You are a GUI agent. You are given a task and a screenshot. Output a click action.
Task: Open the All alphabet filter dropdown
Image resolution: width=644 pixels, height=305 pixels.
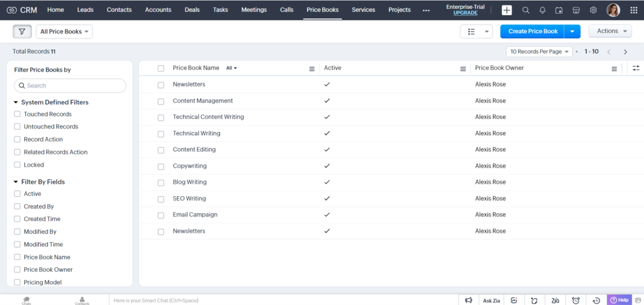tap(231, 68)
